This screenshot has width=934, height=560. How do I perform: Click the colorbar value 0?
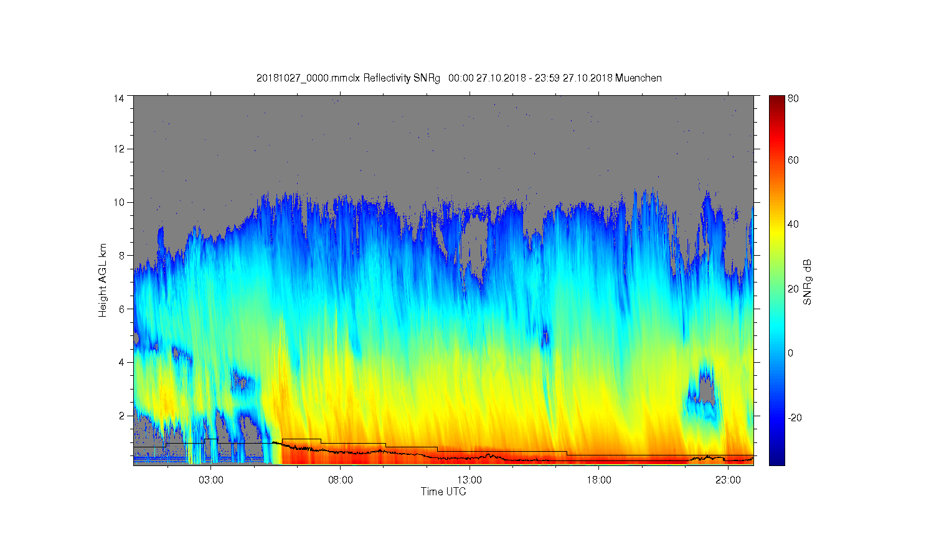(x=791, y=353)
